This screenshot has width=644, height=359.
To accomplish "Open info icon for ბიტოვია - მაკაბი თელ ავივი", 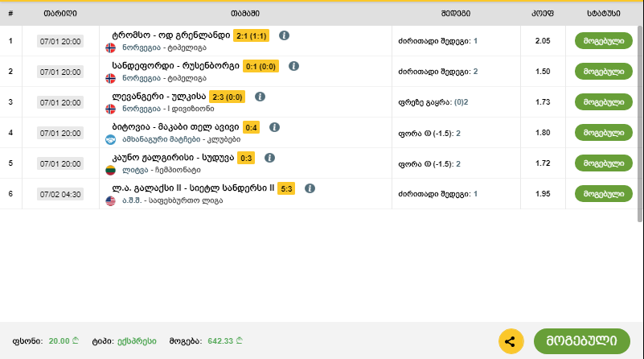I will [274, 127].
